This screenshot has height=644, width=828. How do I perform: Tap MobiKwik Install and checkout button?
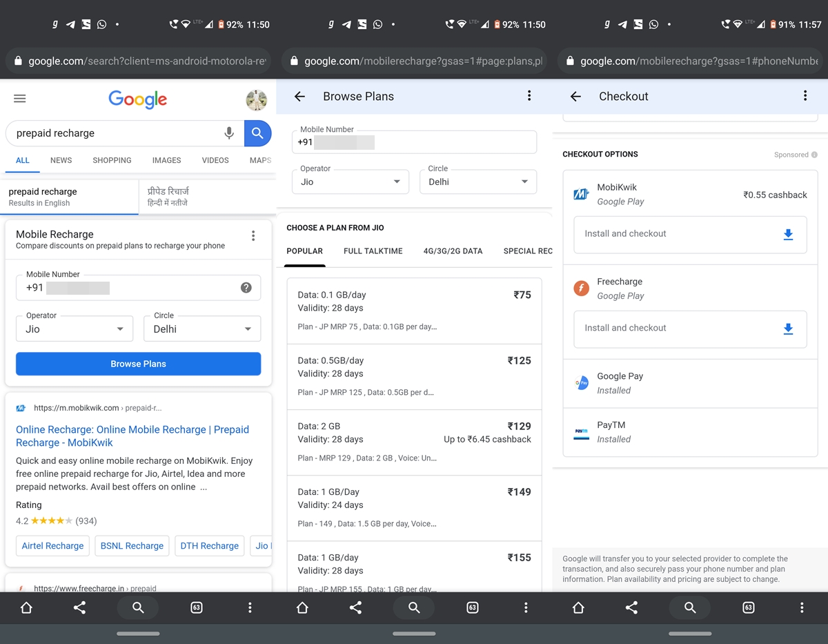point(690,234)
